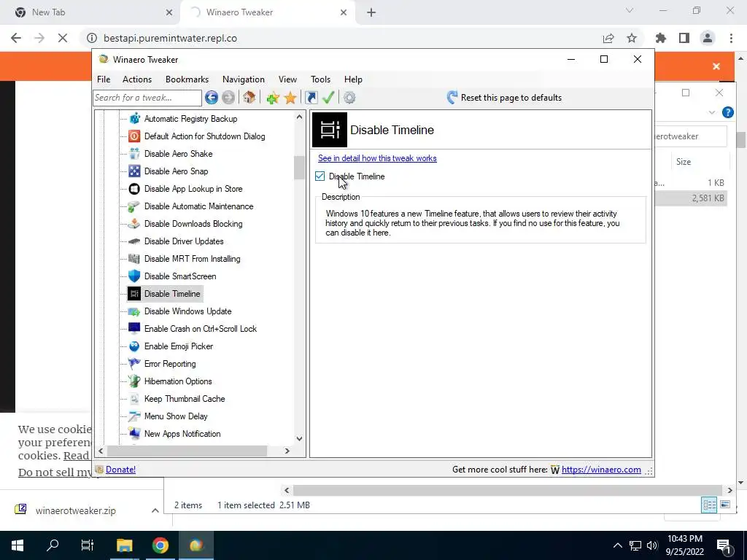Click Reset this page to defaults
Image resolution: width=747 pixels, height=560 pixels.
(x=504, y=98)
